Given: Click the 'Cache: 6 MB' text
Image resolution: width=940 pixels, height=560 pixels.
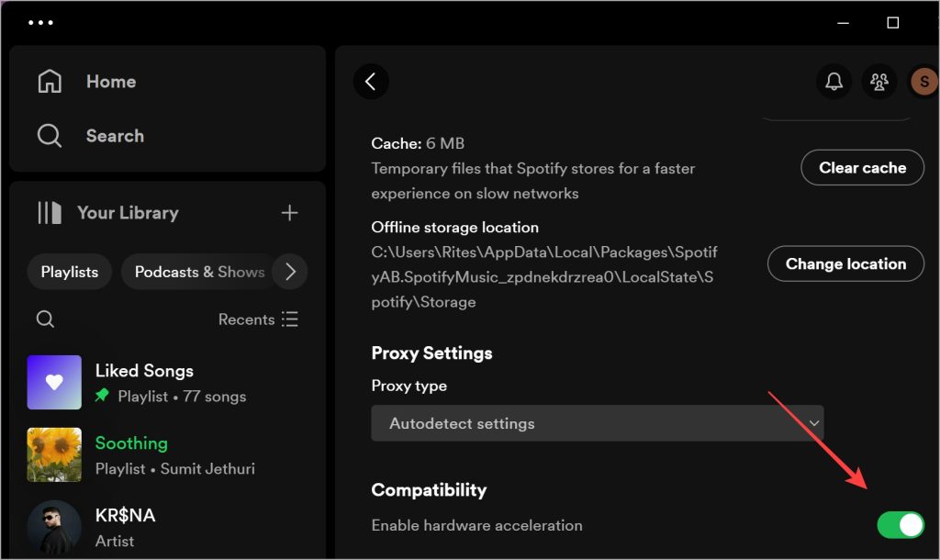Looking at the screenshot, I should (x=418, y=143).
